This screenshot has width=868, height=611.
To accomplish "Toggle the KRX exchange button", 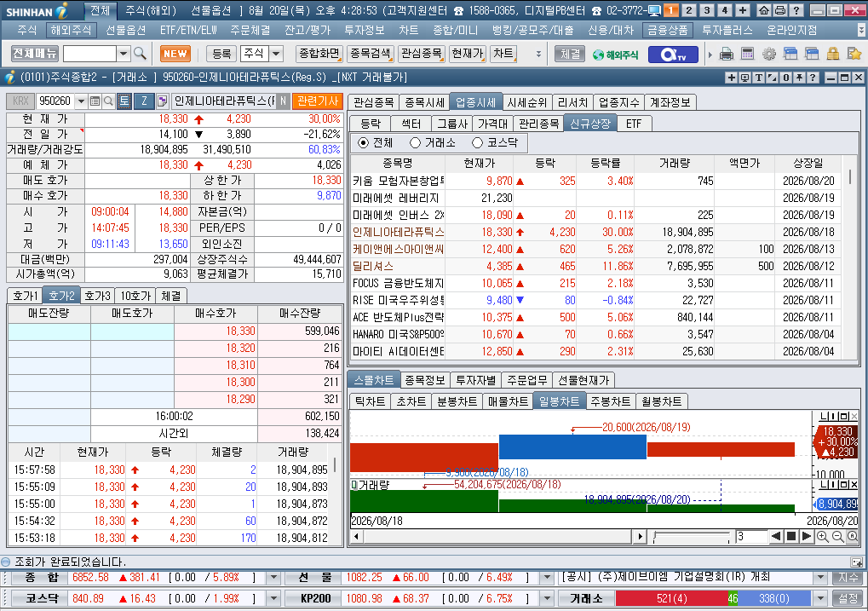I will pos(20,101).
